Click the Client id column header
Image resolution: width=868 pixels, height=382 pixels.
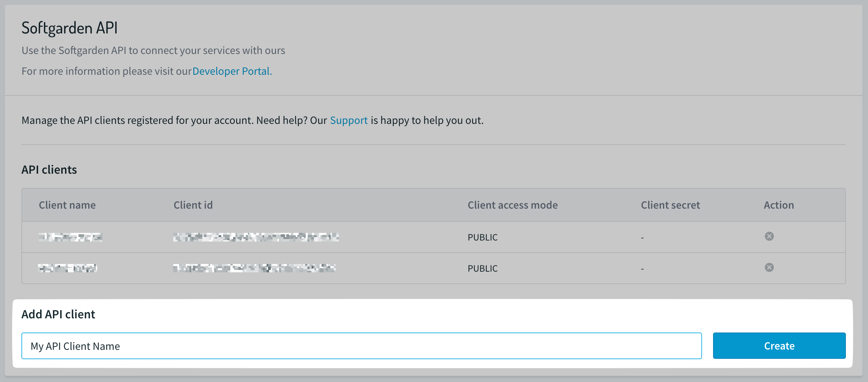[x=193, y=205]
